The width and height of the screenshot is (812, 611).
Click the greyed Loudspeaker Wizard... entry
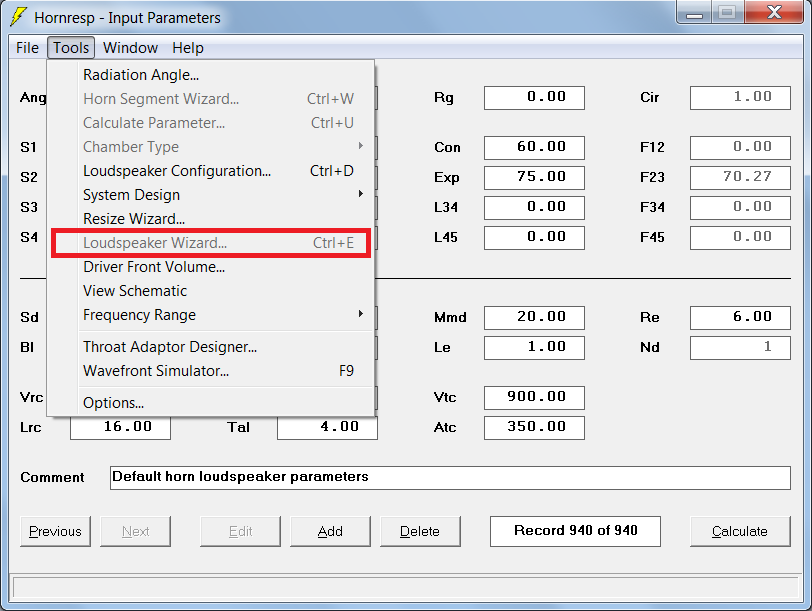point(211,243)
